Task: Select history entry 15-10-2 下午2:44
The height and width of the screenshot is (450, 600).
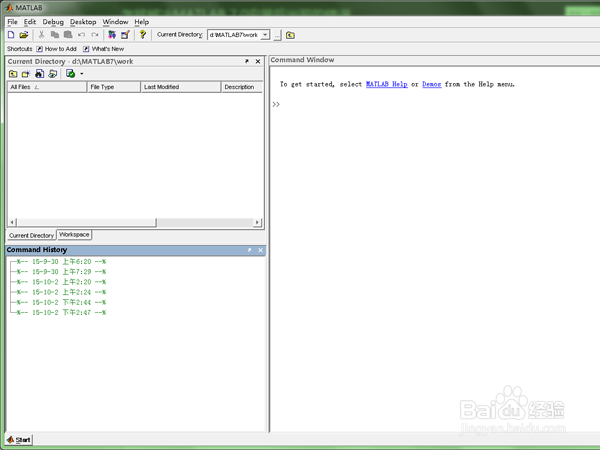Action: point(61,302)
